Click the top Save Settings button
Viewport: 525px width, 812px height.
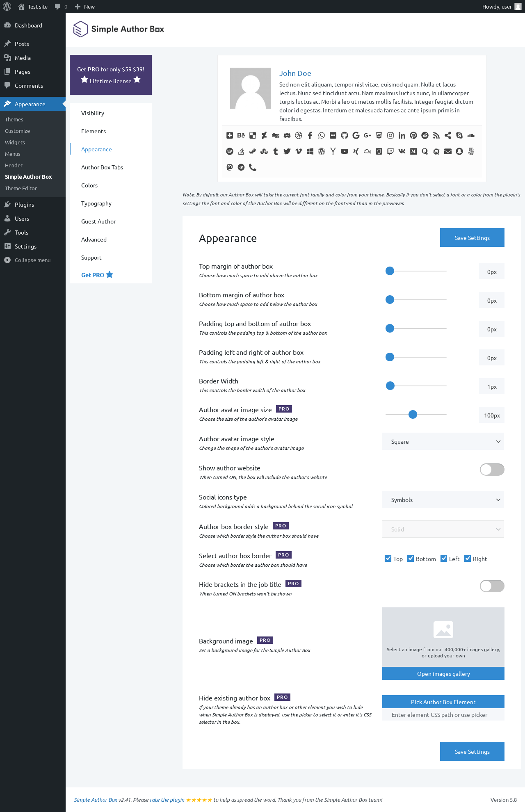472,238
